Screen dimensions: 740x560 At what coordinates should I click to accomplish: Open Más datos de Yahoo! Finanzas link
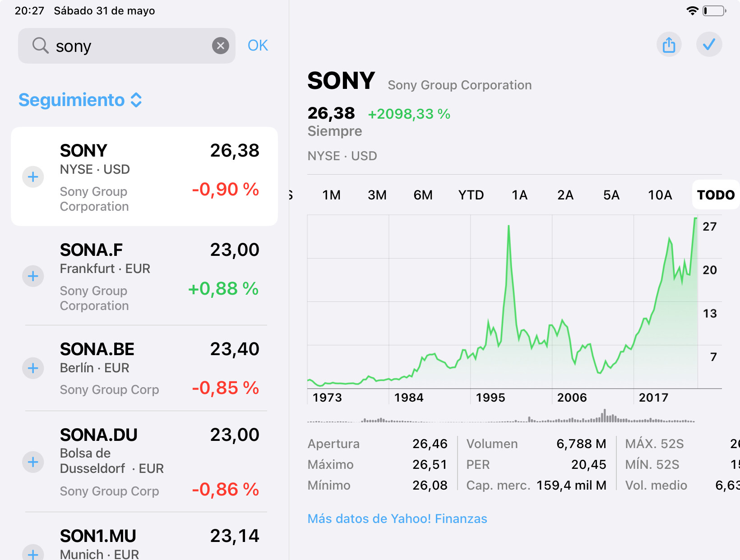(x=397, y=519)
